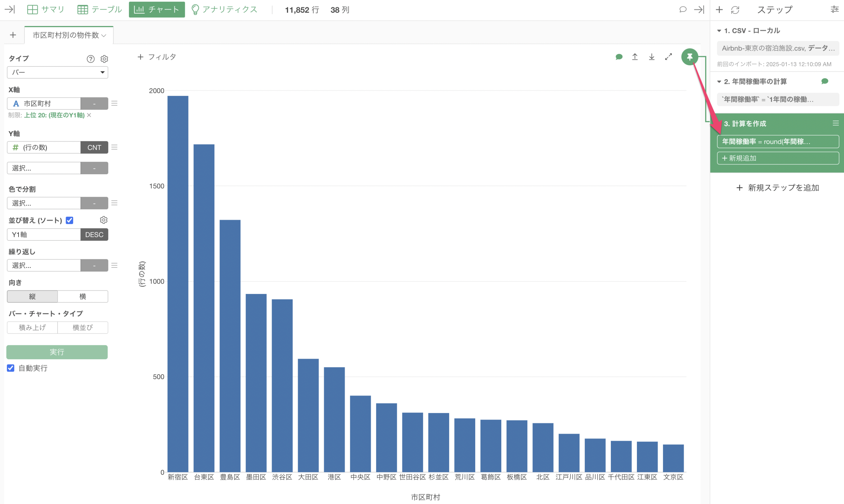Toggle the 並び替え (ソート) checkbox

[x=70, y=220]
